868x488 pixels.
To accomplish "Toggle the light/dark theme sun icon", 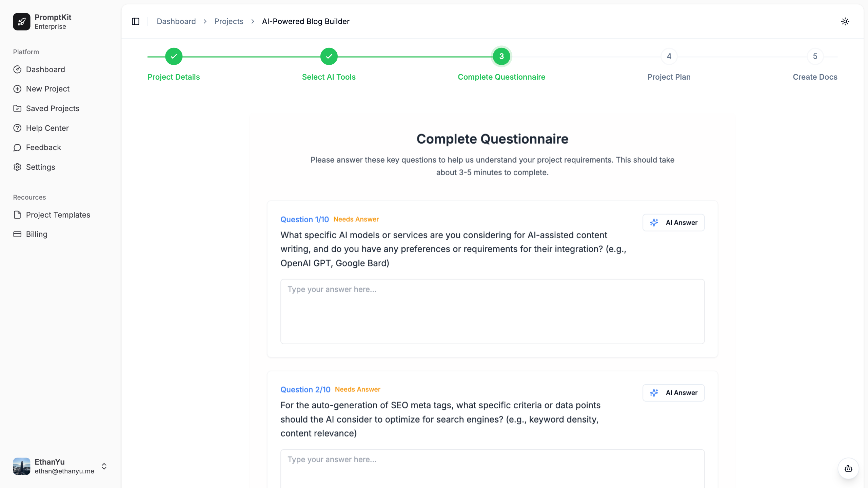I will [845, 21].
